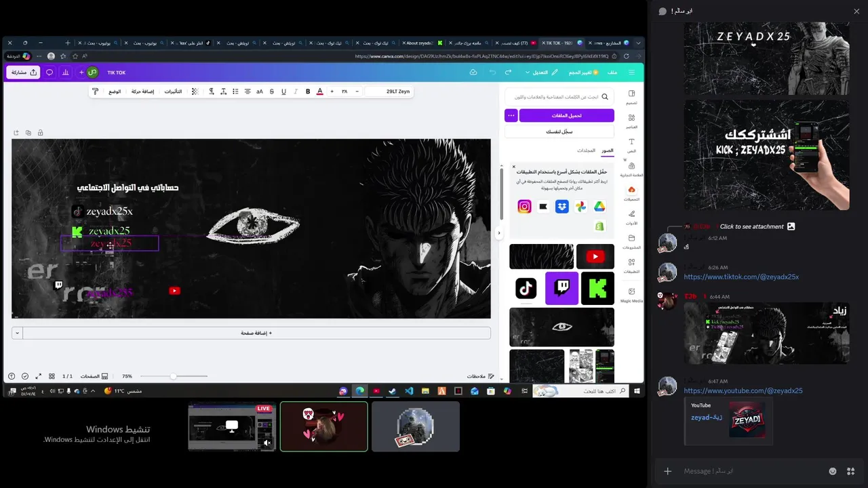Open the ملف (File) menu
This screenshot has height=488, width=868.
click(x=612, y=73)
